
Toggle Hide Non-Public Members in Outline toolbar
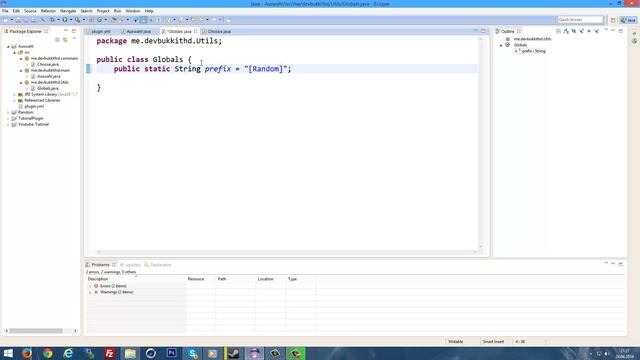click(x=589, y=31)
